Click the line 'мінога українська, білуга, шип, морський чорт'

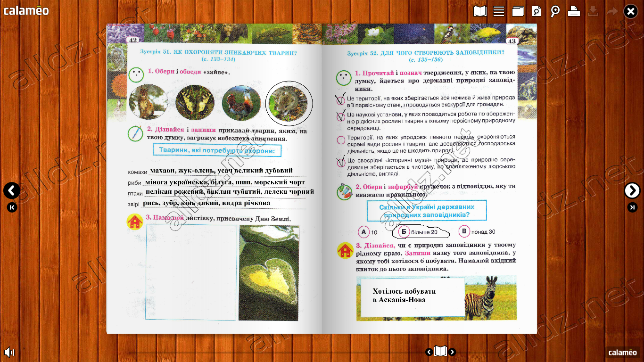pos(225,182)
